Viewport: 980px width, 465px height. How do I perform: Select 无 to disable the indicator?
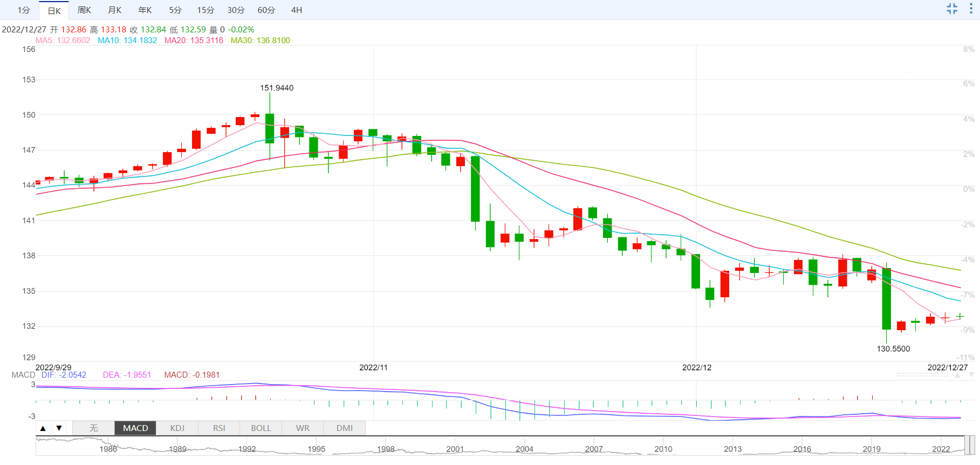click(93, 428)
